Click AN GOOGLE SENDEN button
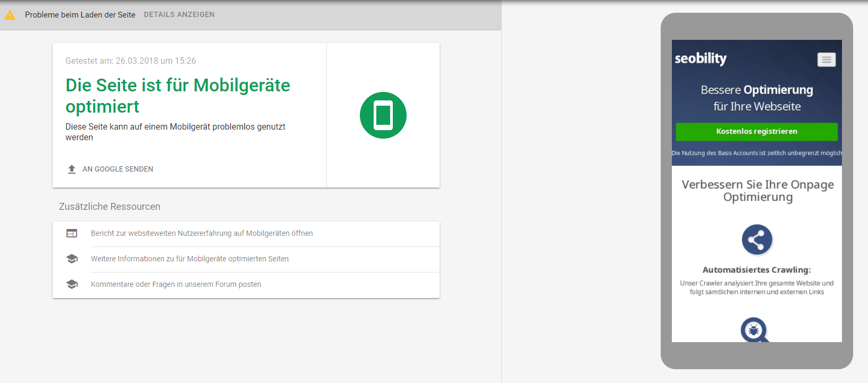 117,169
